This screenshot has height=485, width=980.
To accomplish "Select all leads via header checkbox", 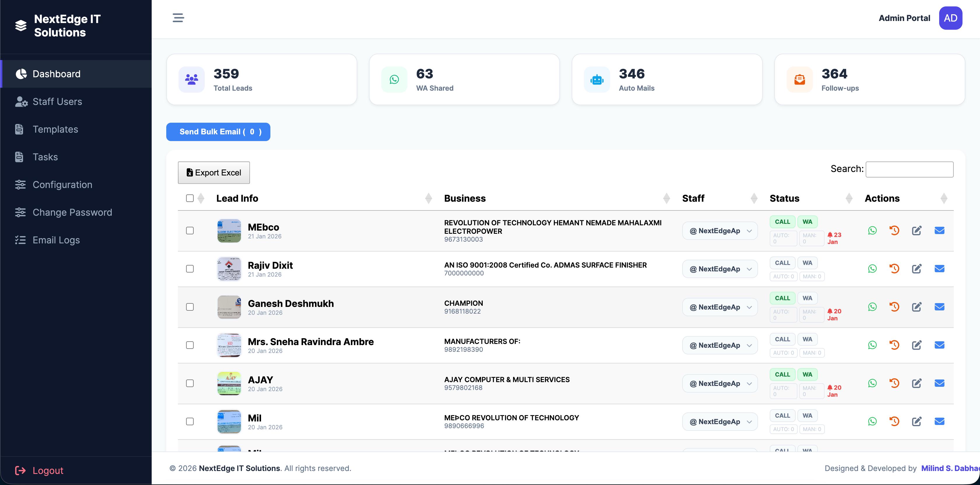I will (190, 198).
